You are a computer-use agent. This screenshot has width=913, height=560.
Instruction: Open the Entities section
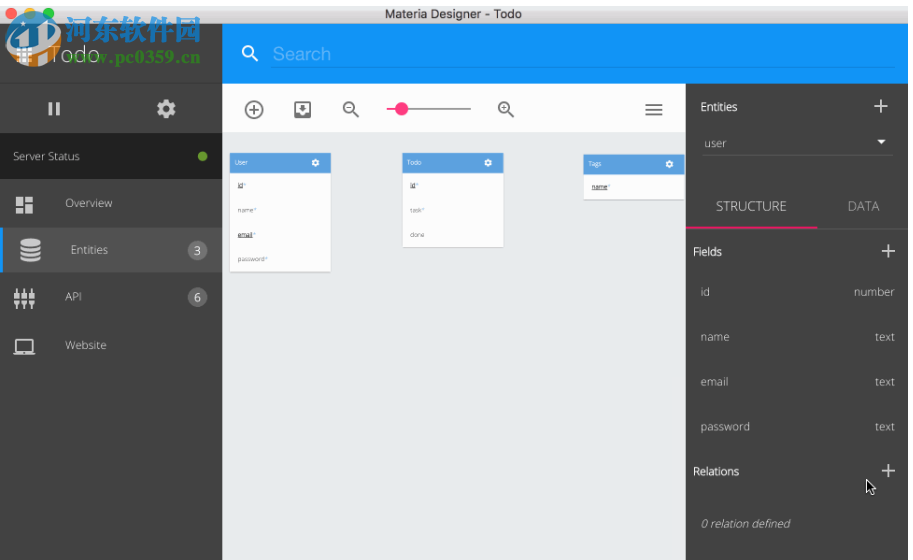[x=111, y=250]
